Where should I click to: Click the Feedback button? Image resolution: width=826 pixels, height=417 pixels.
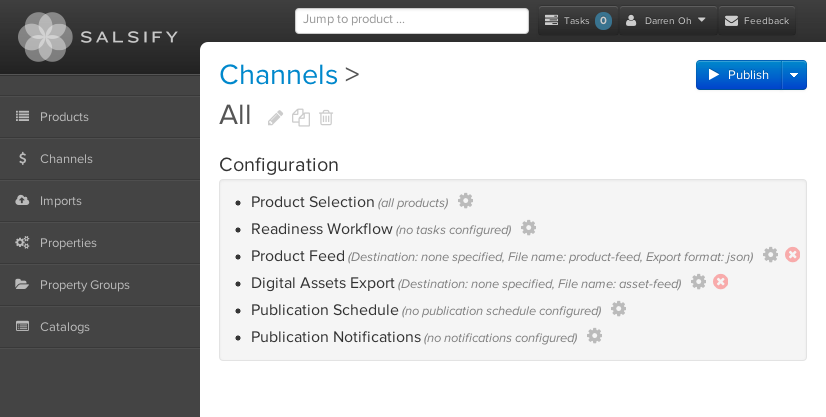756,21
